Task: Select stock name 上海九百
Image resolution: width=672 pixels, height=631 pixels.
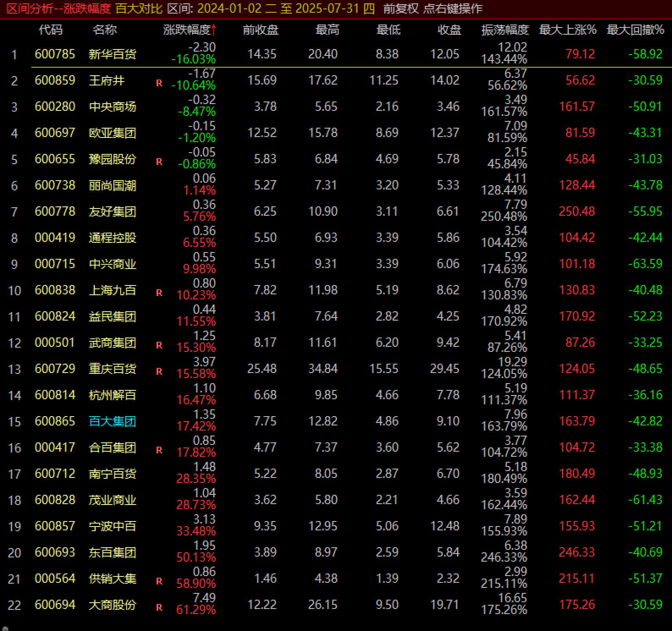Action: coord(113,290)
